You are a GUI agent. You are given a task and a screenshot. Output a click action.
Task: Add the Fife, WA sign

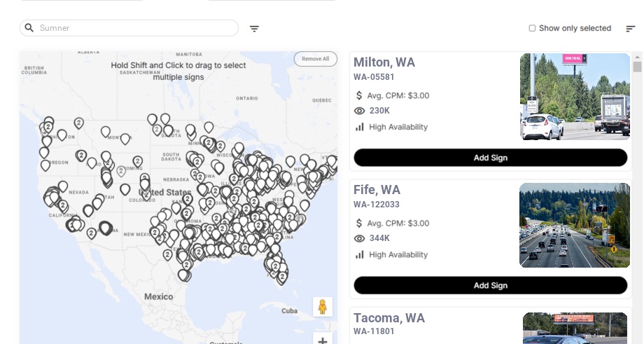(490, 285)
